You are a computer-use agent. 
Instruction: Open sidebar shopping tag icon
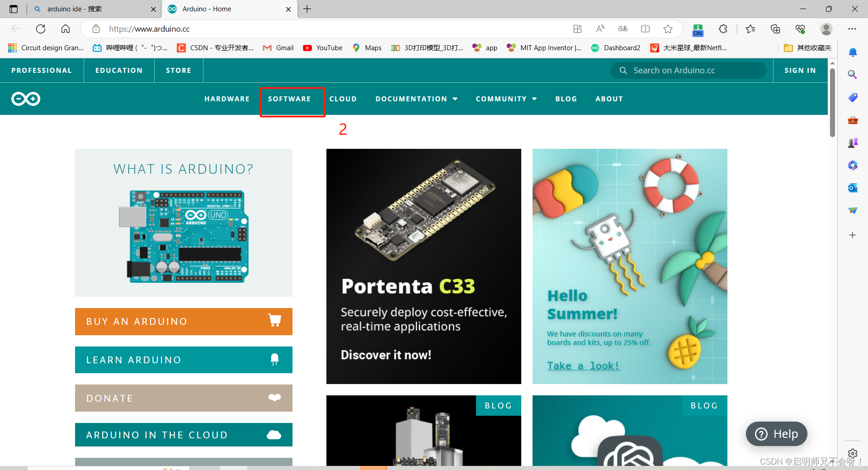(x=853, y=97)
